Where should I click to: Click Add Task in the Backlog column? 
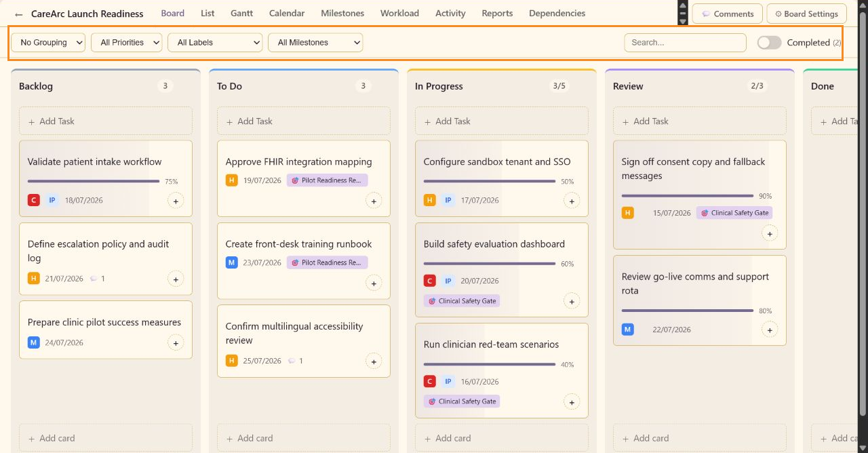click(x=106, y=121)
